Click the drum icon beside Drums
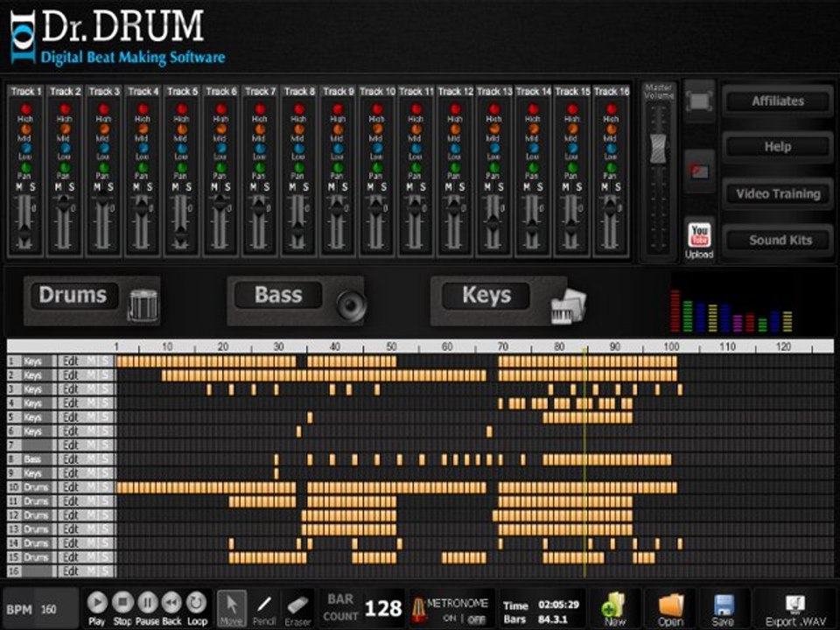Image resolution: width=840 pixels, height=630 pixels. pos(143,304)
